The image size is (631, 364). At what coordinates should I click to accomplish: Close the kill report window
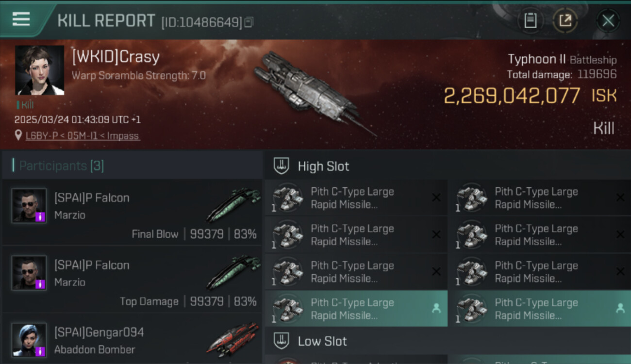(x=608, y=20)
